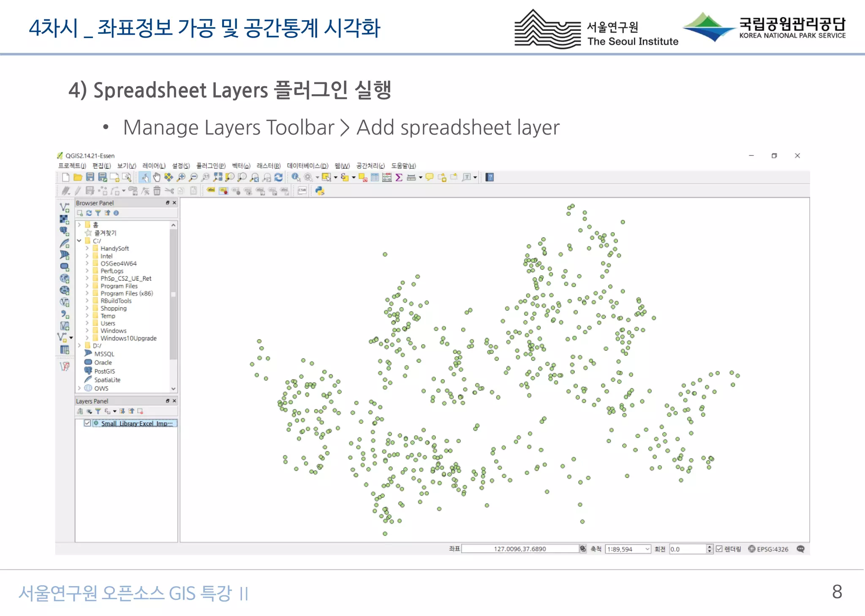Click Add Vector Layer icon
The width and height of the screenshot is (865, 616).
(x=64, y=207)
